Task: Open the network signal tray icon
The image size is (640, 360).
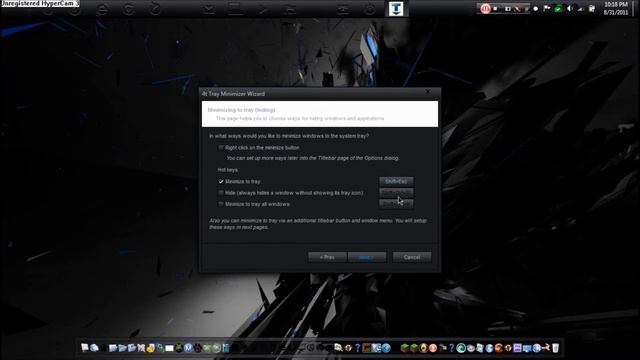Action: point(580,9)
